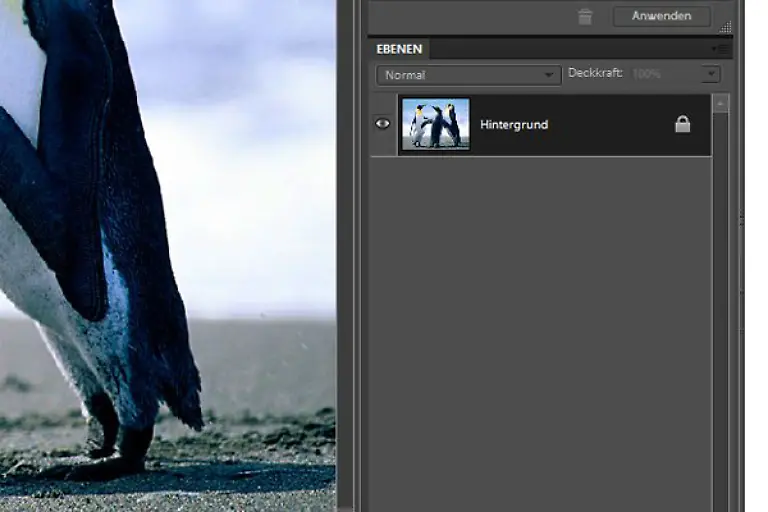Screen dimensions: 768x512
Task: Hide the Hintergrund layer via eye icon
Action: 382,124
